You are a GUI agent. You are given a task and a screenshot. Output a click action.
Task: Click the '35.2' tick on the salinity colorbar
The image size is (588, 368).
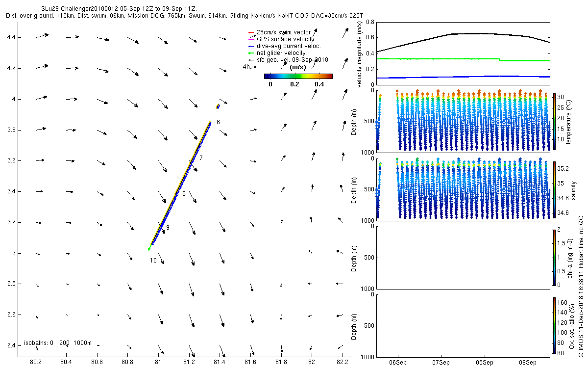563,168
